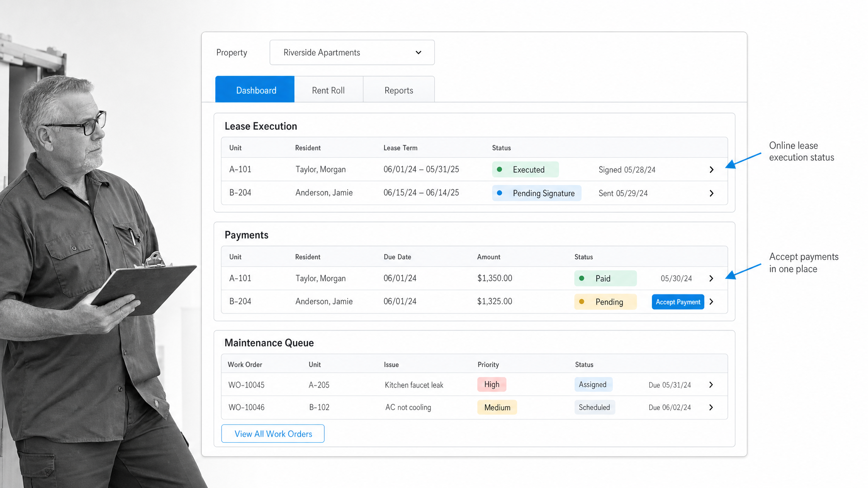Click the $1,350.00 amount
Image resolution: width=868 pixels, height=488 pixels.
pyautogui.click(x=495, y=278)
